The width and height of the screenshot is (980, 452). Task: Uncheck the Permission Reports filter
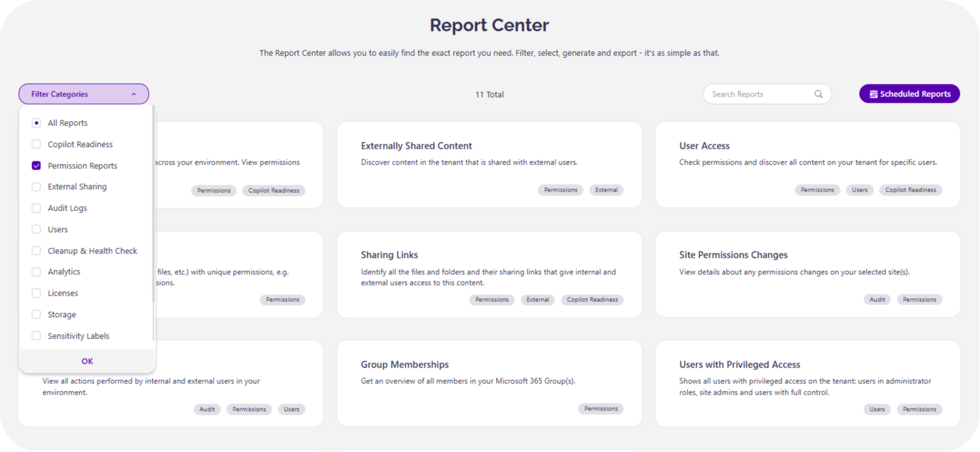[x=36, y=165]
